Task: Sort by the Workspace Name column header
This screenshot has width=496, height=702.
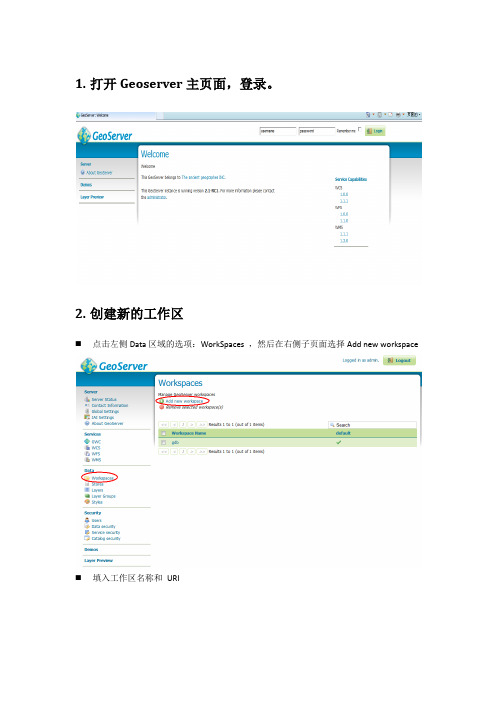Action: pos(189,433)
